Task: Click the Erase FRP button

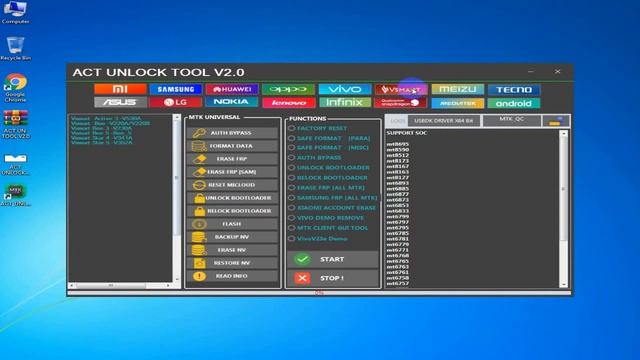Action: click(x=232, y=159)
